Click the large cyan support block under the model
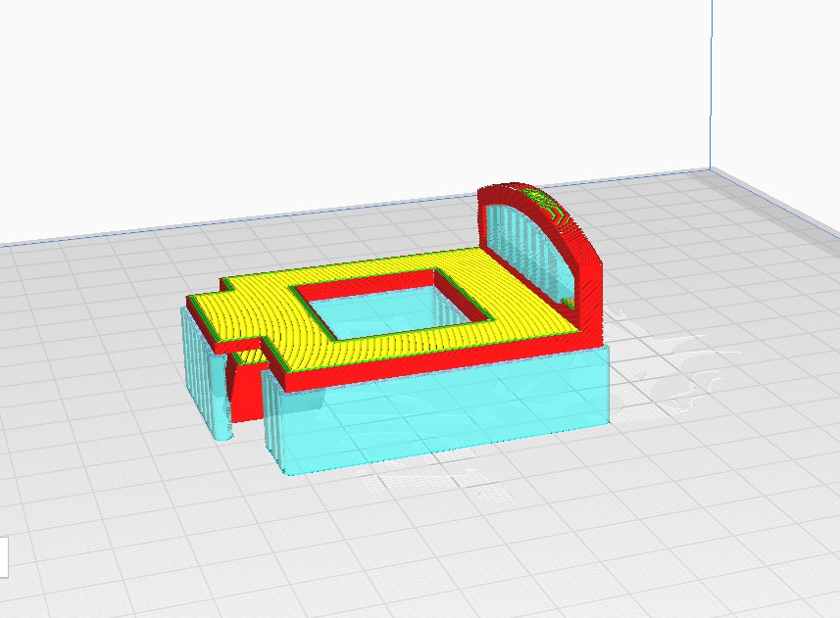 click(x=435, y=409)
